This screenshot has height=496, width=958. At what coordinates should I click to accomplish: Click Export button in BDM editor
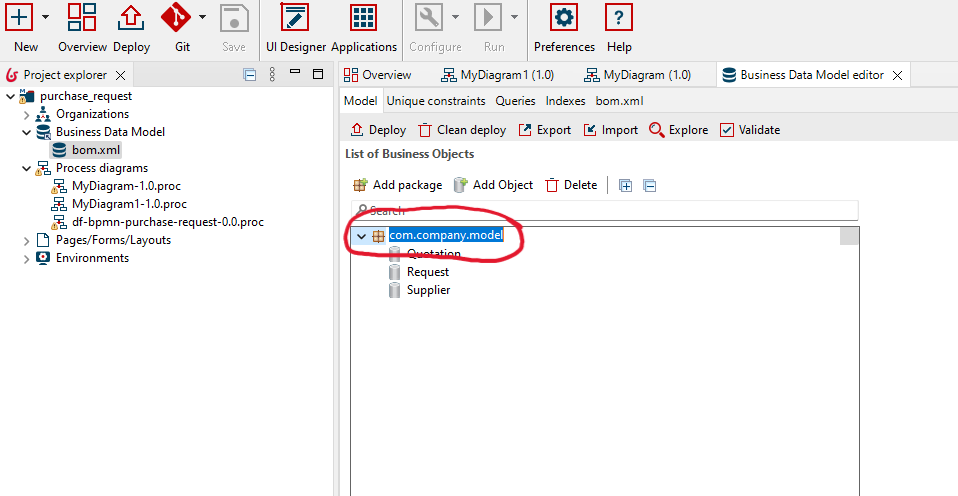coord(544,130)
